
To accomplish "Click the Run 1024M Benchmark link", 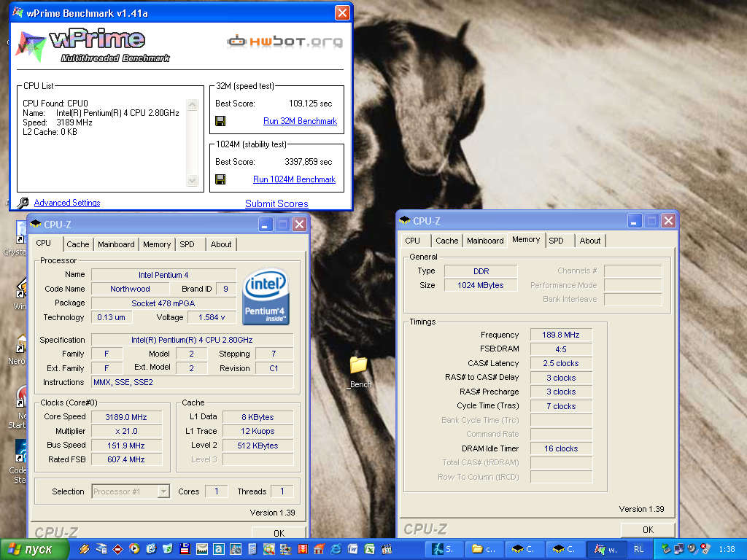I will click(295, 179).
